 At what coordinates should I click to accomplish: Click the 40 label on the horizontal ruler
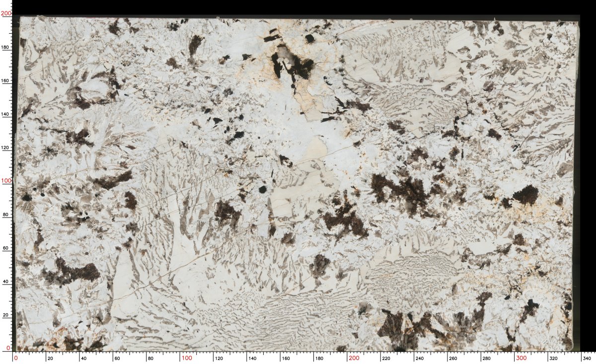(x=83, y=358)
